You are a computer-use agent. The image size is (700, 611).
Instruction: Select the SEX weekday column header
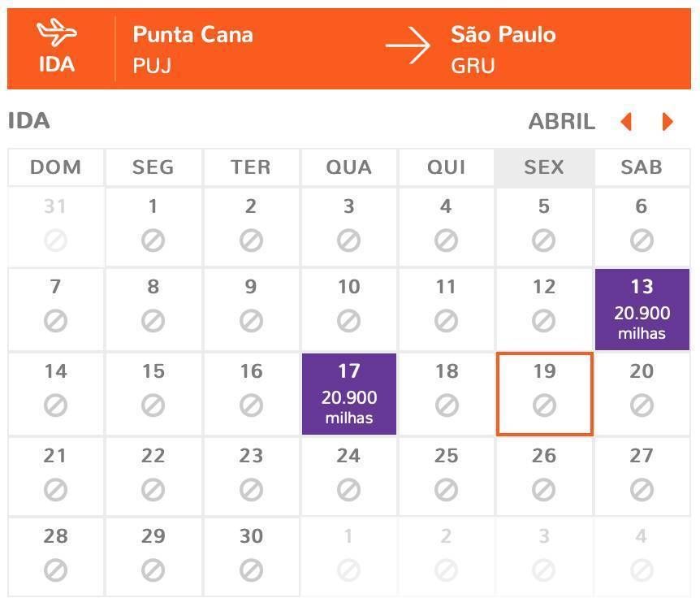544,167
